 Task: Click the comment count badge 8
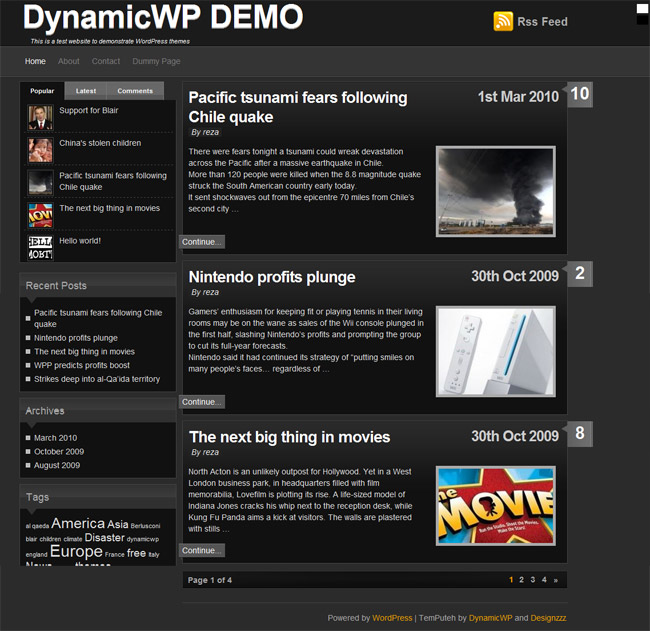coord(580,434)
